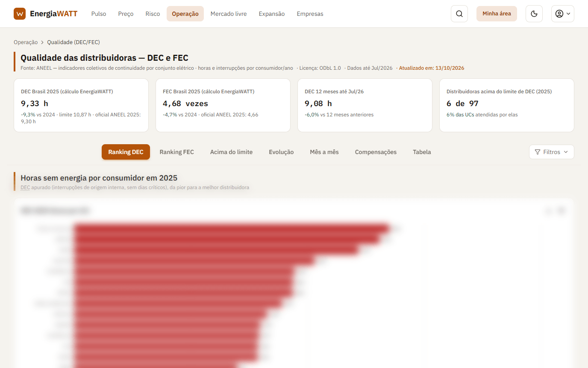Select the Operação navigation item
Screen dimensions: 588x368
click(185, 14)
